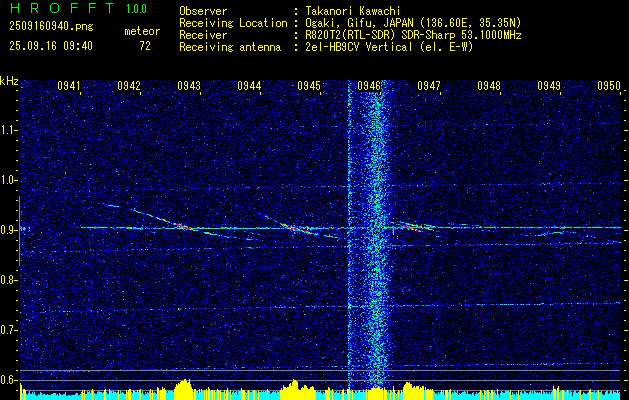Click the R820T2(RTL-SDR) SDR-Sharp receiver text
629x400 pixels.
(413, 35)
